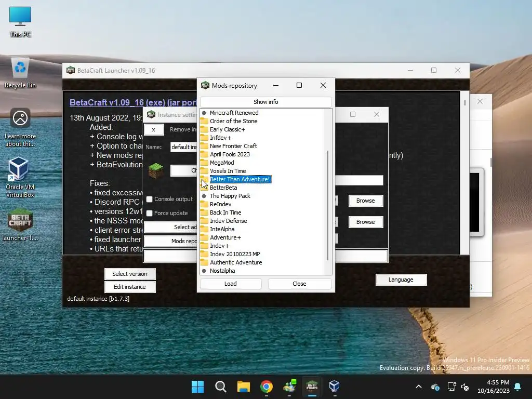The image size is (532, 399).
Task: Open the network status tray icon
Action: coord(451,387)
